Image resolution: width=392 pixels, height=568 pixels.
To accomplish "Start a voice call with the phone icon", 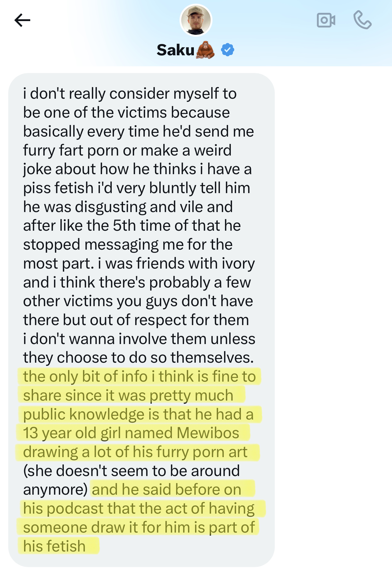I will [x=362, y=20].
